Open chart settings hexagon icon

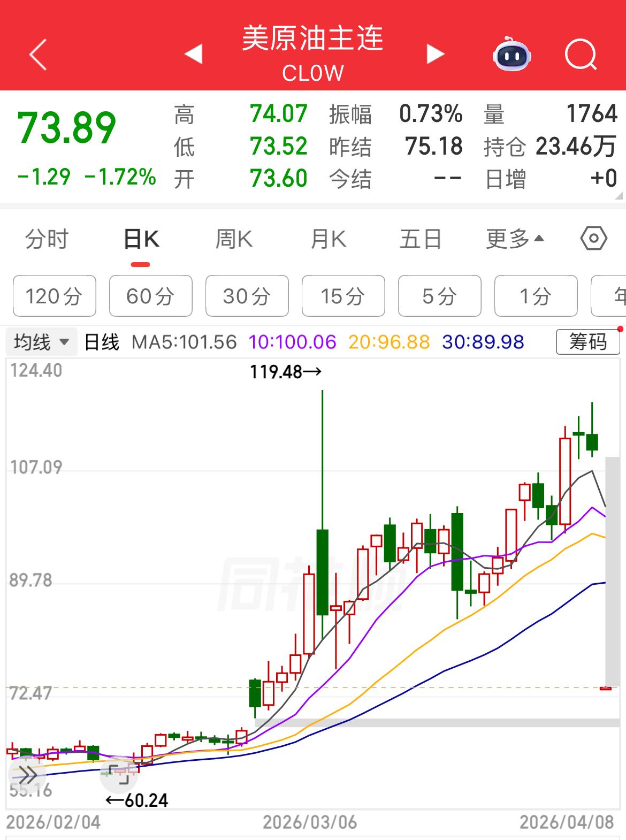click(594, 238)
